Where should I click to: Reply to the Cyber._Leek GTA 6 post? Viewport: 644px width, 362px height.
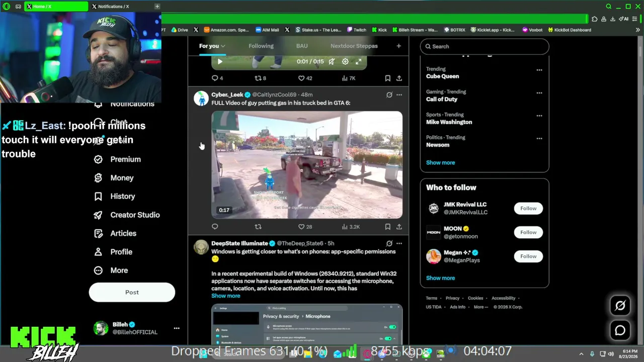tap(215, 227)
